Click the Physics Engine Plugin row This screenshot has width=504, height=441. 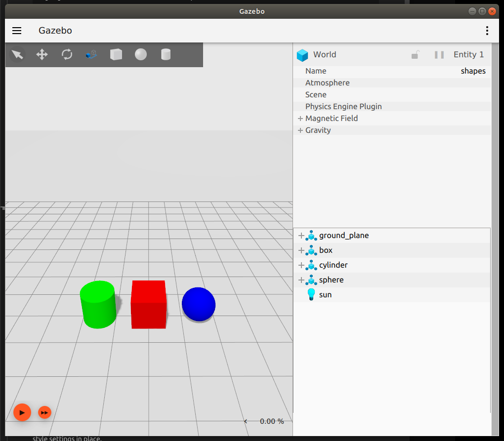coord(392,107)
